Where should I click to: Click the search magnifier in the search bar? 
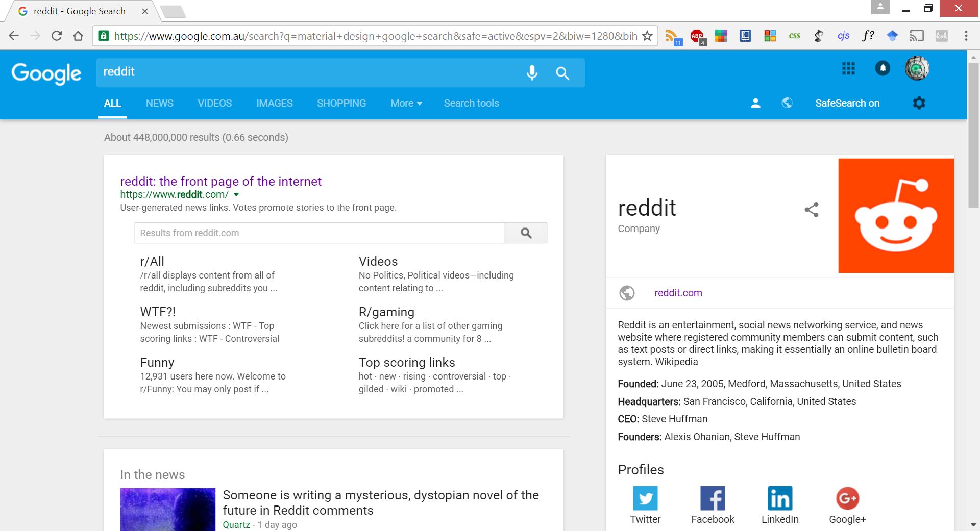[x=562, y=72]
